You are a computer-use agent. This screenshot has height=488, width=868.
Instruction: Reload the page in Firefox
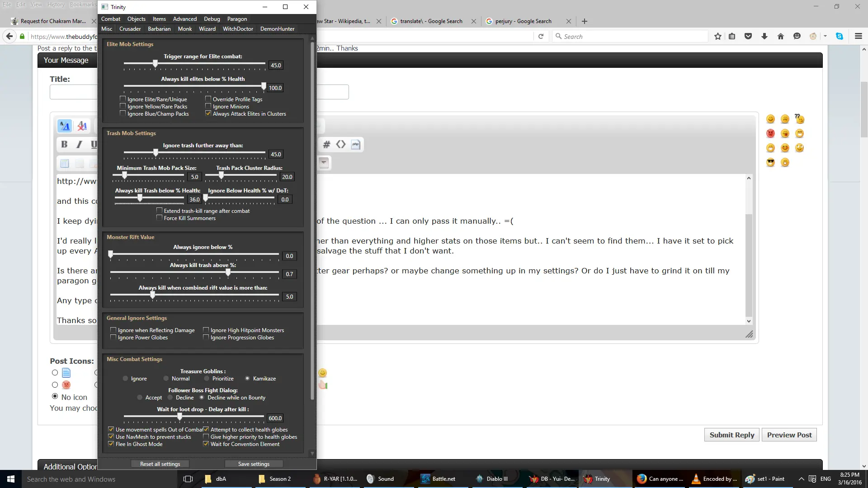point(541,37)
